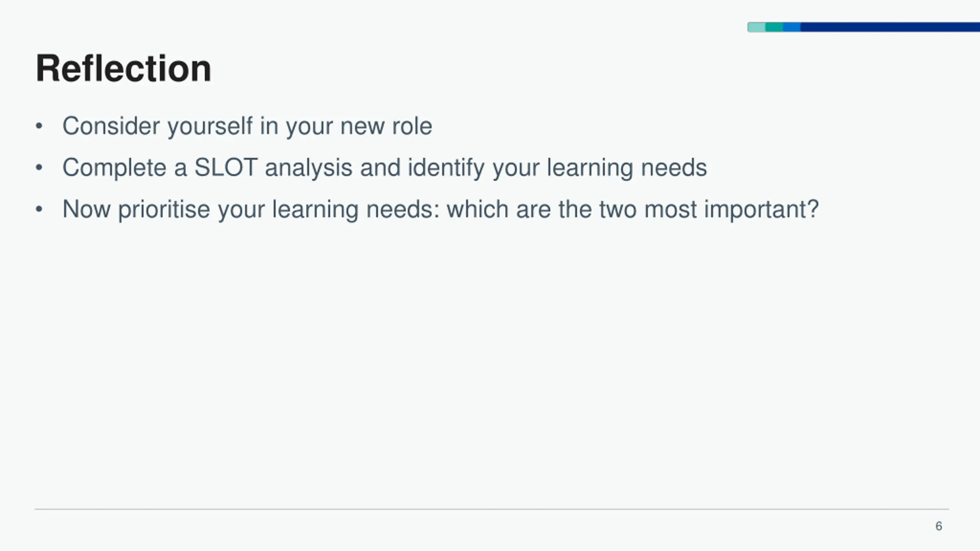The image size is (980, 551).
Task: Select the 'Now prioritise your learning needs' bullet
Action: point(440,209)
